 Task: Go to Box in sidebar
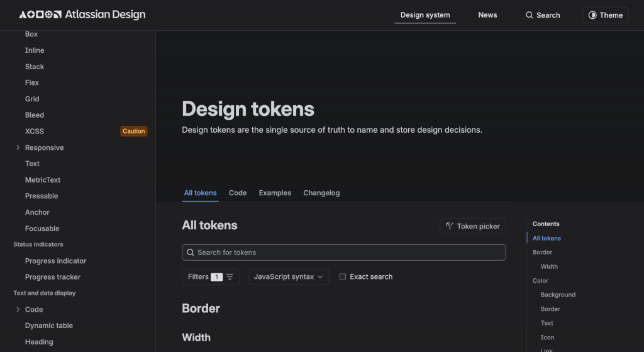[31, 34]
